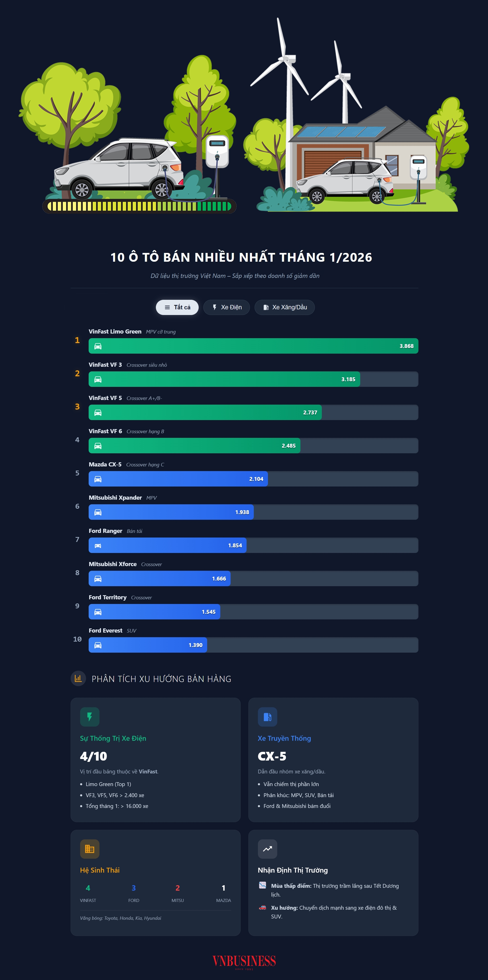
Task: Click the car icon on Mazda CX-5 bar
Action: 98,479
